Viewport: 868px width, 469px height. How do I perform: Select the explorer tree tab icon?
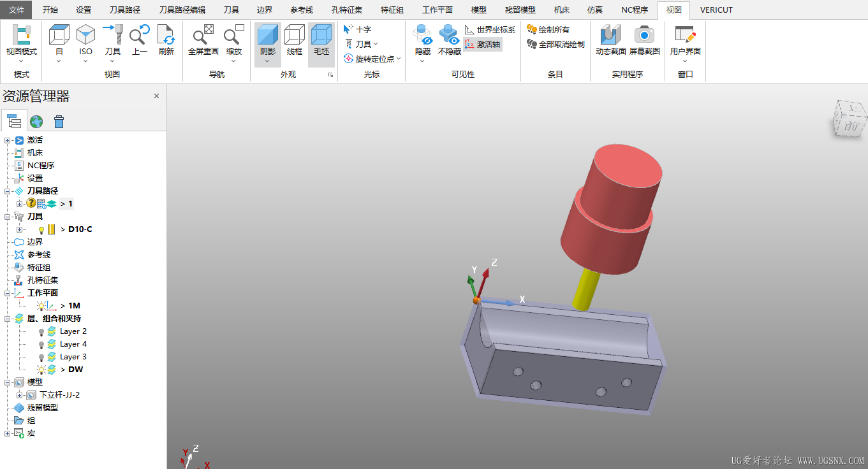click(x=14, y=120)
